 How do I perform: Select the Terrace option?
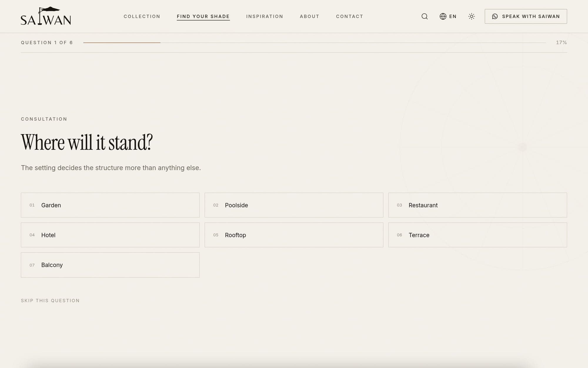[x=478, y=235]
